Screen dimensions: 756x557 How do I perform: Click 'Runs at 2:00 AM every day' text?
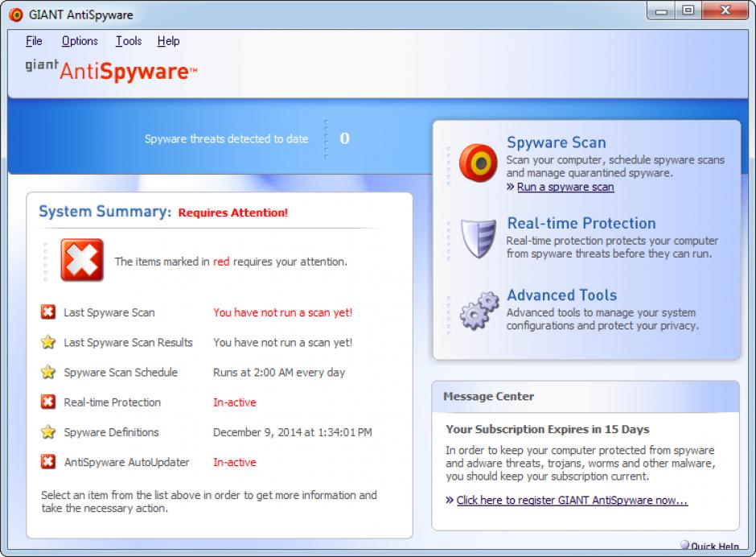[x=279, y=372]
